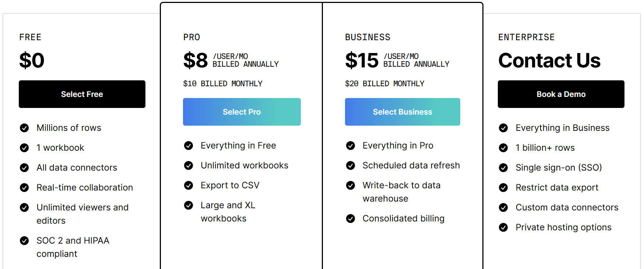Click checkmark icon beside Unlimited workbooks

point(189,165)
